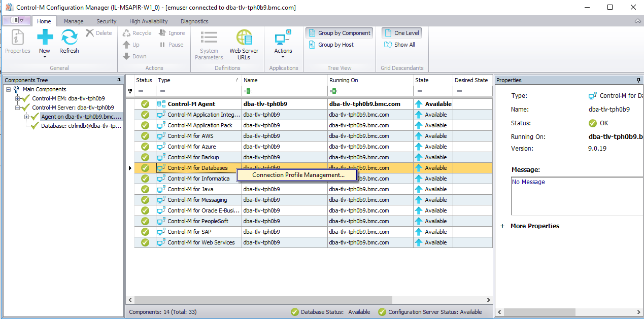The width and height of the screenshot is (644, 319).
Task: Choose Connection Profile Management from context menu
Action: tap(298, 175)
